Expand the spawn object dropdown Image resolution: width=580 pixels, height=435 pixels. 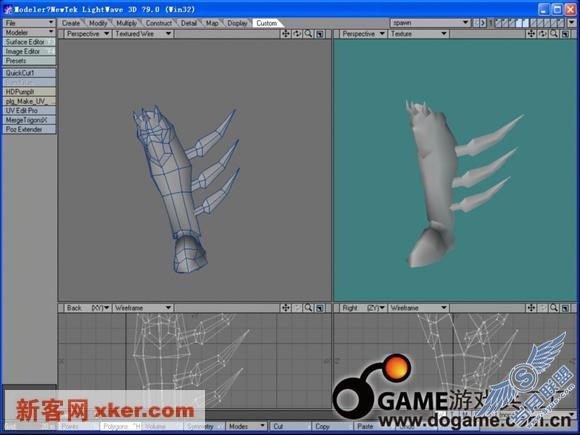(430, 23)
